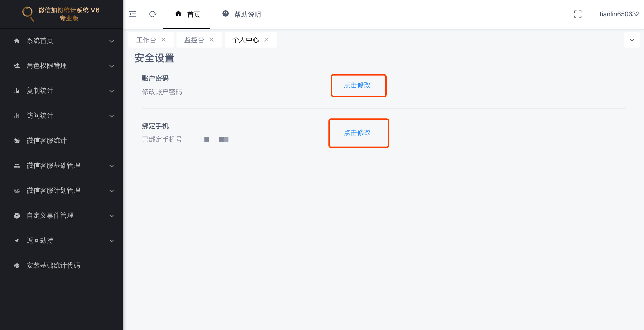Click the refresh icon in the top bar

click(153, 14)
